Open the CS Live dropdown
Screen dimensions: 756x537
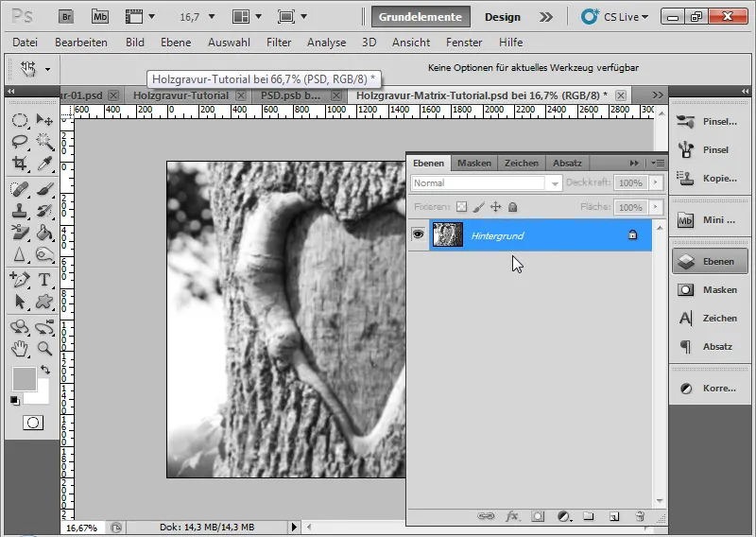pos(614,17)
